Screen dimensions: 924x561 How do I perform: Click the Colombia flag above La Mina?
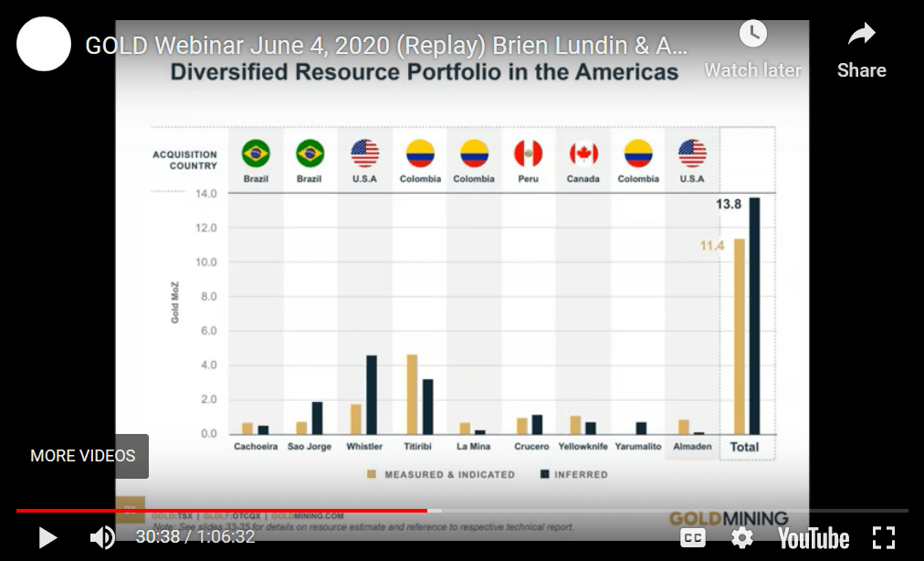coord(475,154)
